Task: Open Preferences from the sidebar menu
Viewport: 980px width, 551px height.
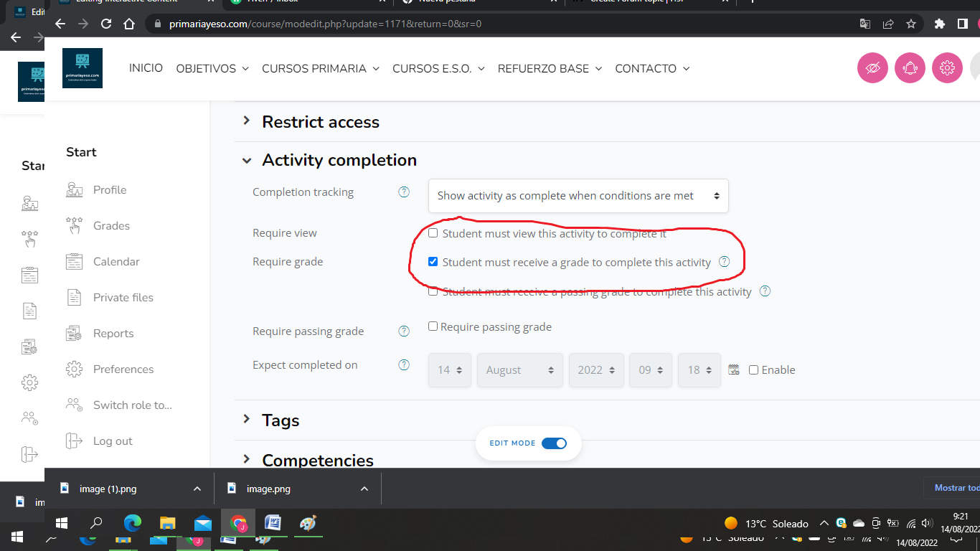Action: [123, 369]
